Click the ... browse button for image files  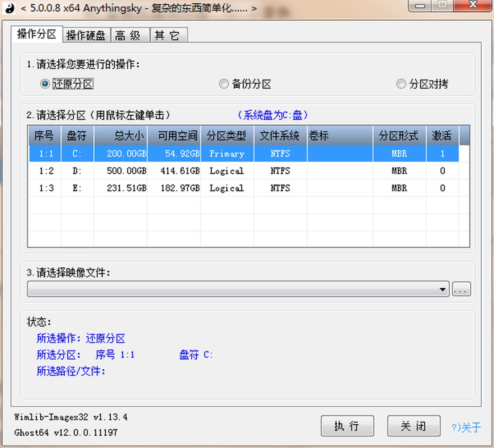461,289
